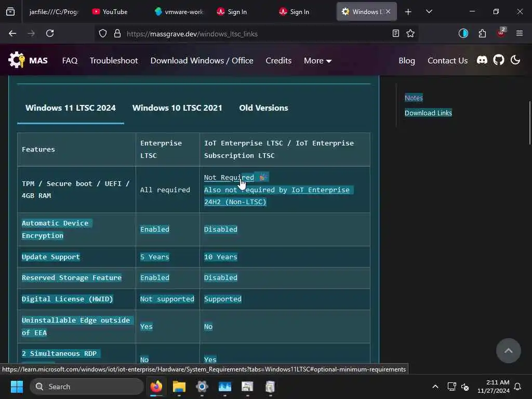Switch to the vmware-work tab
Viewport: 532px width, 399px height.
click(x=180, y=11)
